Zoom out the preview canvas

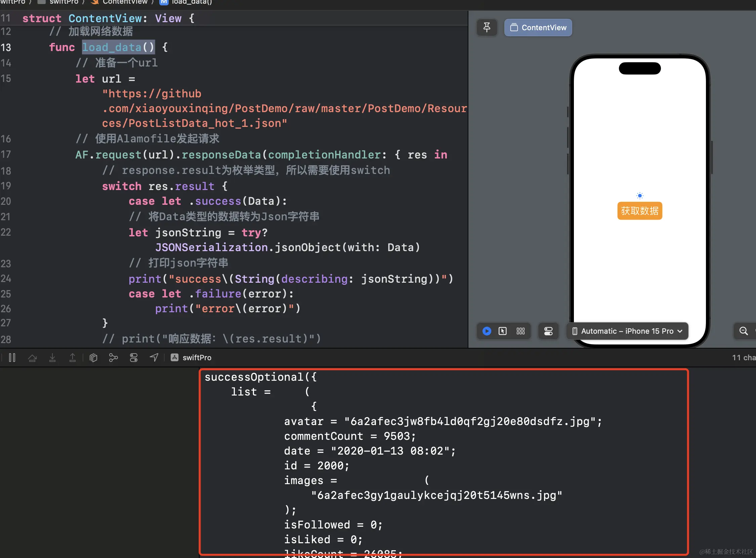pos(744,331)
